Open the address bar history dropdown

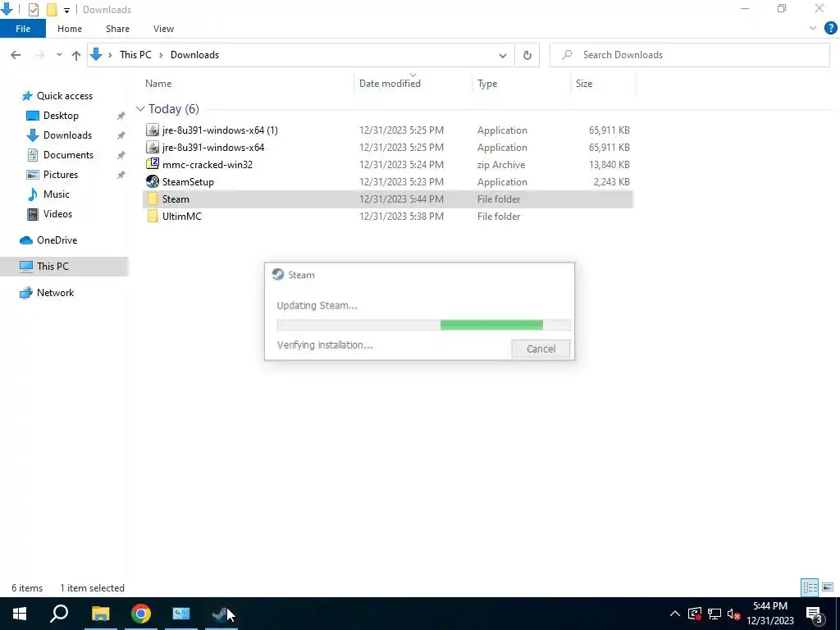(x=503, y=55)
